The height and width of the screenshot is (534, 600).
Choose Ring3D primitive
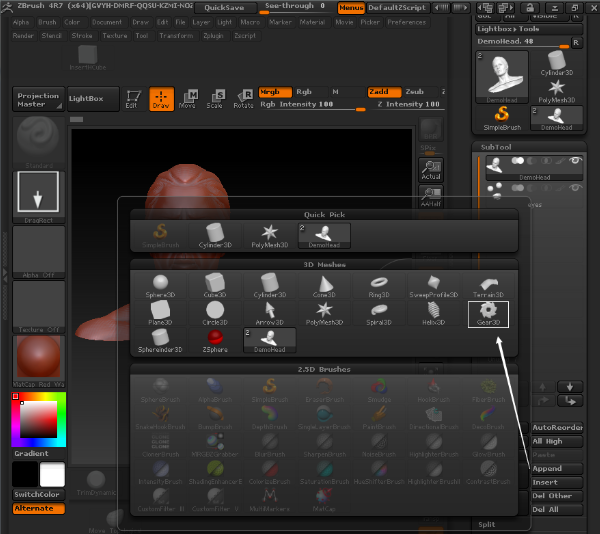tap(379, 286)
